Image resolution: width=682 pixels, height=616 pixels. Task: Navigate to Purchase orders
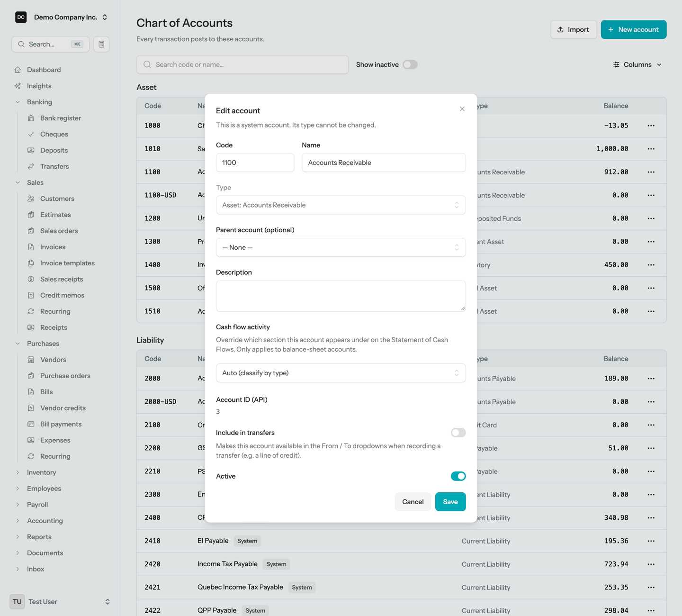click(65, 376)
